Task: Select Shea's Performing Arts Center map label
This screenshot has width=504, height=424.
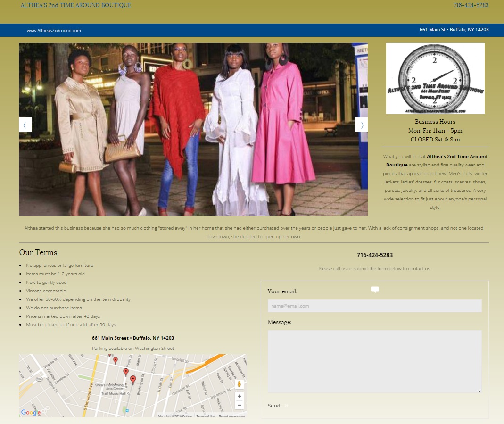Action: 109,387
